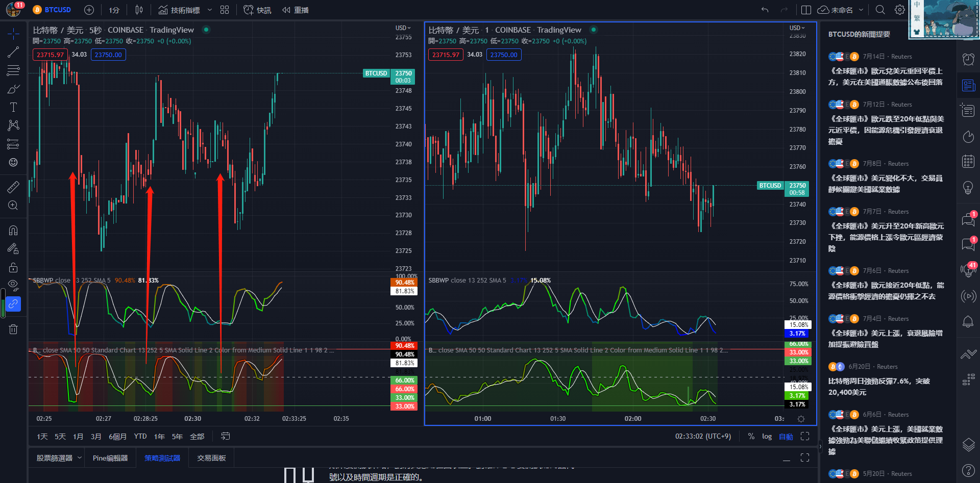Open chart settings gear in top bar
980x483 pixels.
pos(900,10)
